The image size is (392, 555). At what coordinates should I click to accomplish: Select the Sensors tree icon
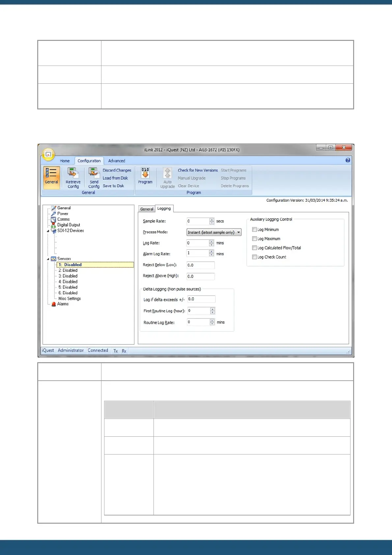(53, 259)
